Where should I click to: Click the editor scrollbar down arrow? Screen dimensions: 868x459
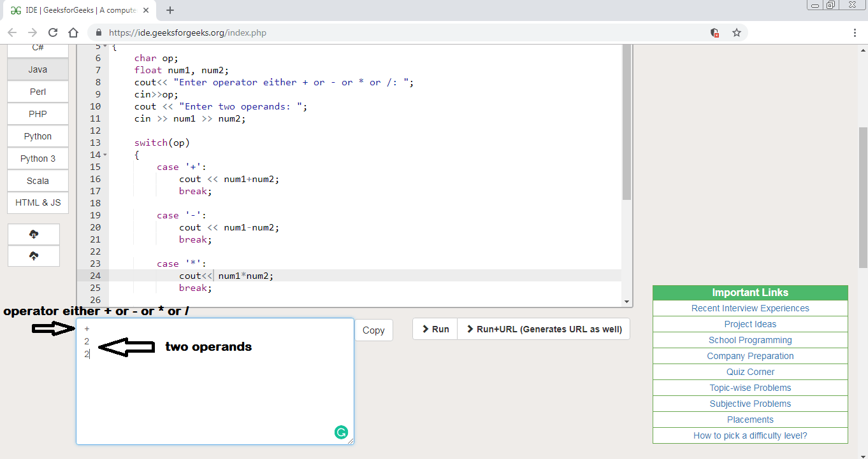point(626,302)
